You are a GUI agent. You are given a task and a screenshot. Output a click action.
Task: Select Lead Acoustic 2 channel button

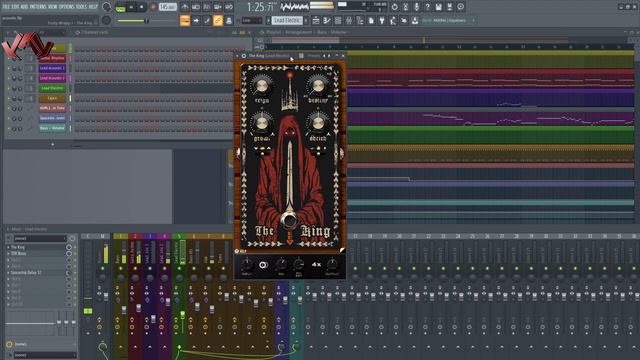[52, 78]
